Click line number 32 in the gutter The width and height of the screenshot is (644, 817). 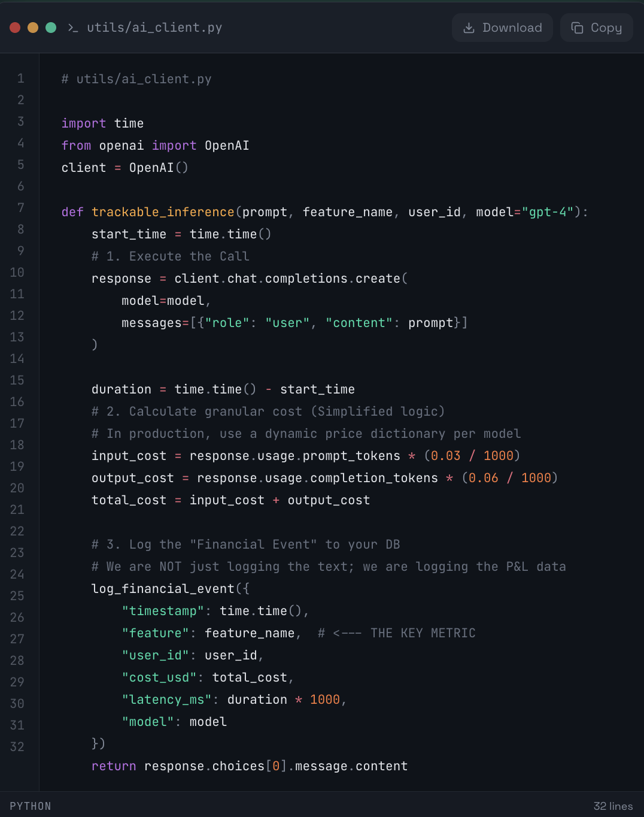[17, 747]
